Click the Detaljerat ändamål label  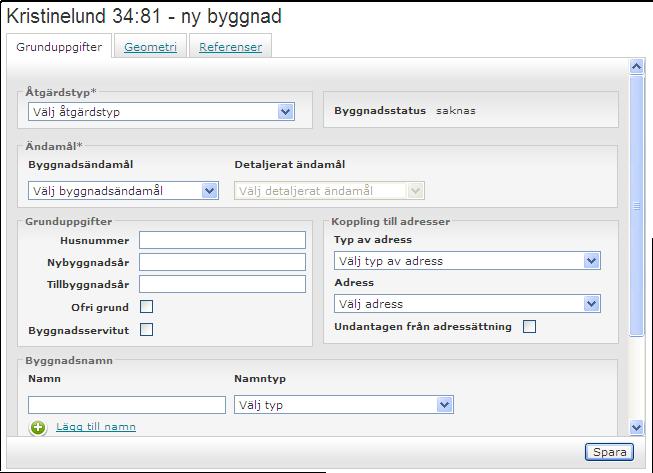[290, 164]
